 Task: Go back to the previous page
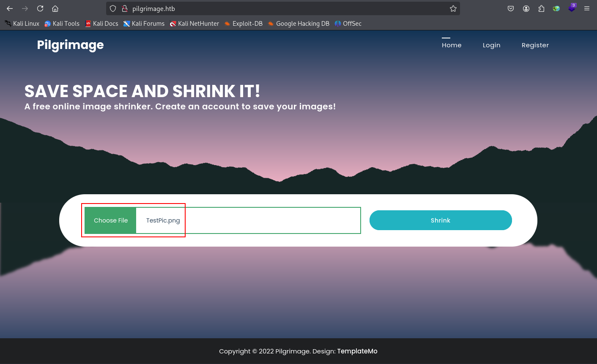10,8
